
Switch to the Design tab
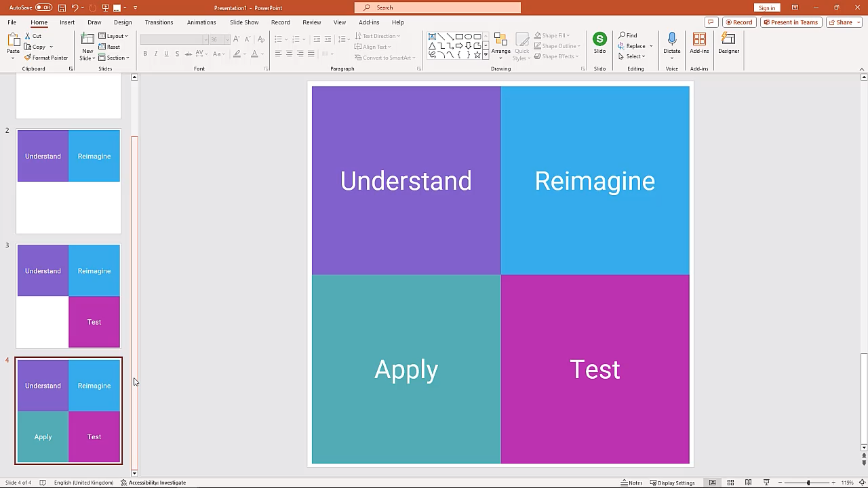[x=123, y=22]
